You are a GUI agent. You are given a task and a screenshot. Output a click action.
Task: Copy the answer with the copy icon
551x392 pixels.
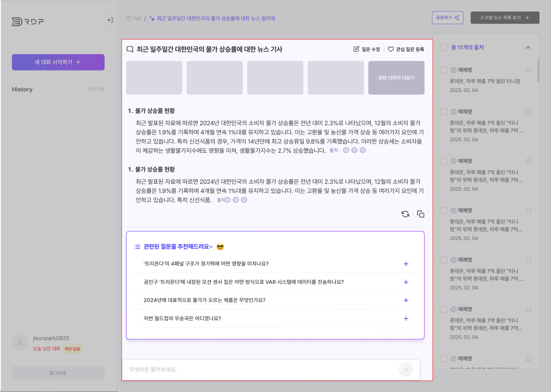click(421, 214)
